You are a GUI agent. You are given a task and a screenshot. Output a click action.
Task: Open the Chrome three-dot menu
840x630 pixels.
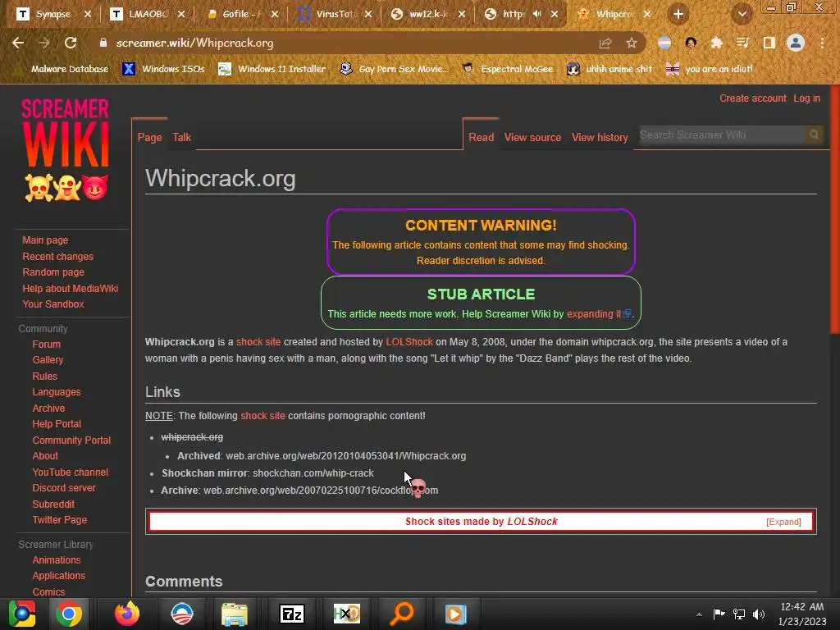(x=822, y=43)
